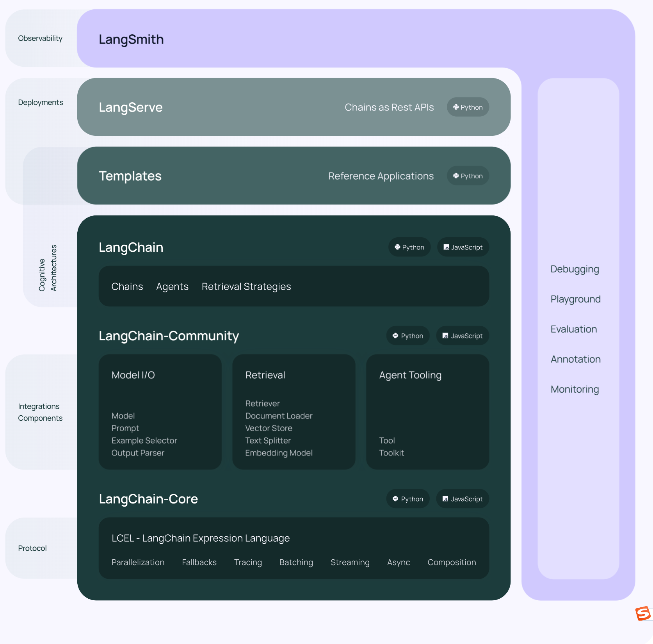The image size is (653, 644).
Task: Toggle the Protocol section
Action: (x=32, y=548)
